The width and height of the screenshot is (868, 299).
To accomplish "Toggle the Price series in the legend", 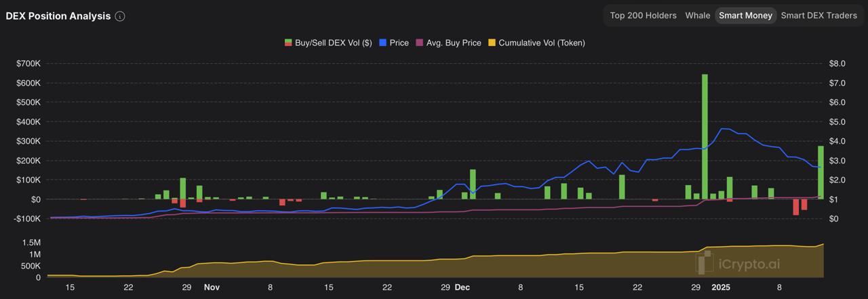I will [x=393, y=43].
